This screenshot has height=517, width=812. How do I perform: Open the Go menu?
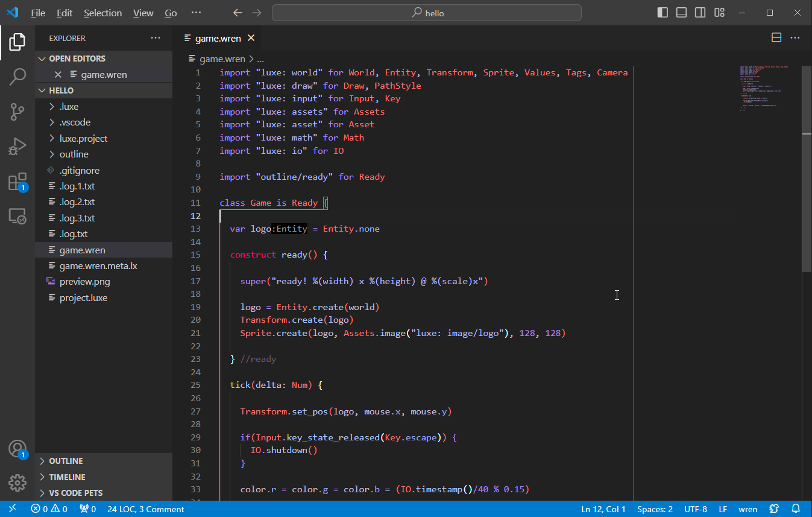click(171, 13)
